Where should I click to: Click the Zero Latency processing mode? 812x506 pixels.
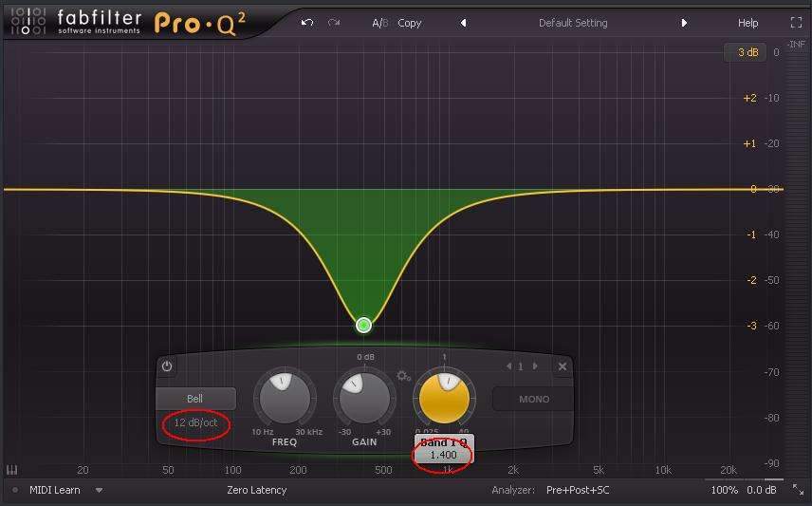(x=256, y=490)
